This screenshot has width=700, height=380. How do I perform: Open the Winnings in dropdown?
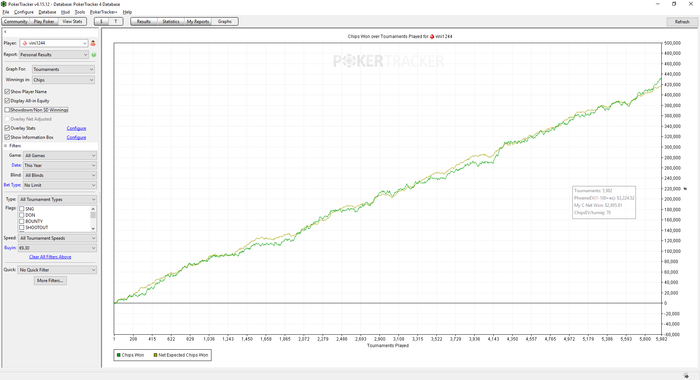(63, 80)
